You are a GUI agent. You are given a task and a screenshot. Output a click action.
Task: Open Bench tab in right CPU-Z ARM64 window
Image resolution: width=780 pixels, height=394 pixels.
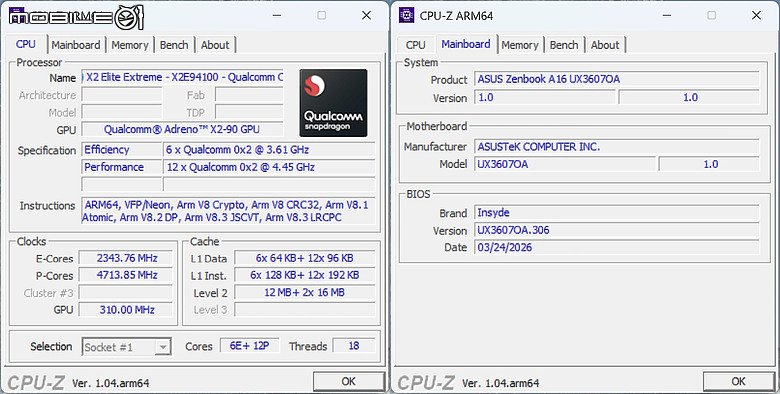[564, 45]
